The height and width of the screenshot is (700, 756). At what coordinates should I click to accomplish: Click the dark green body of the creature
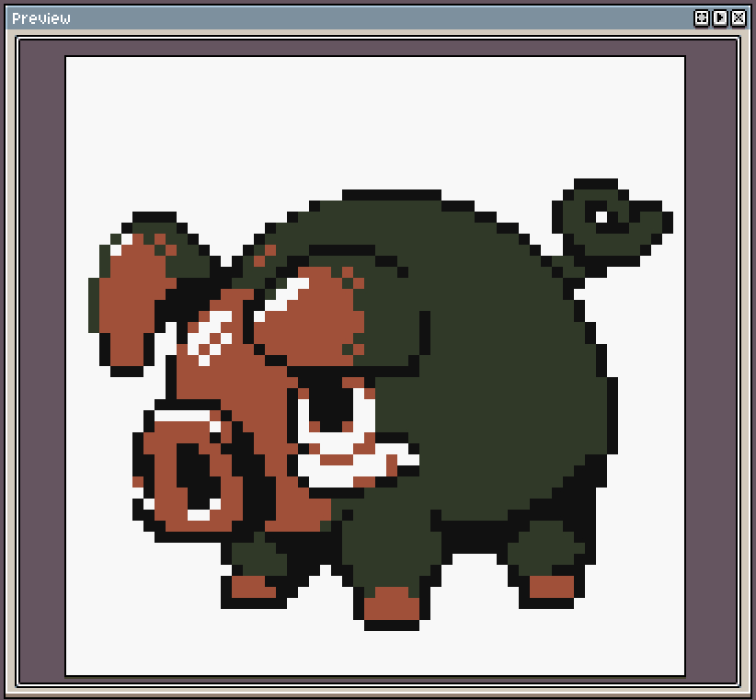click(x=497, y=368)
